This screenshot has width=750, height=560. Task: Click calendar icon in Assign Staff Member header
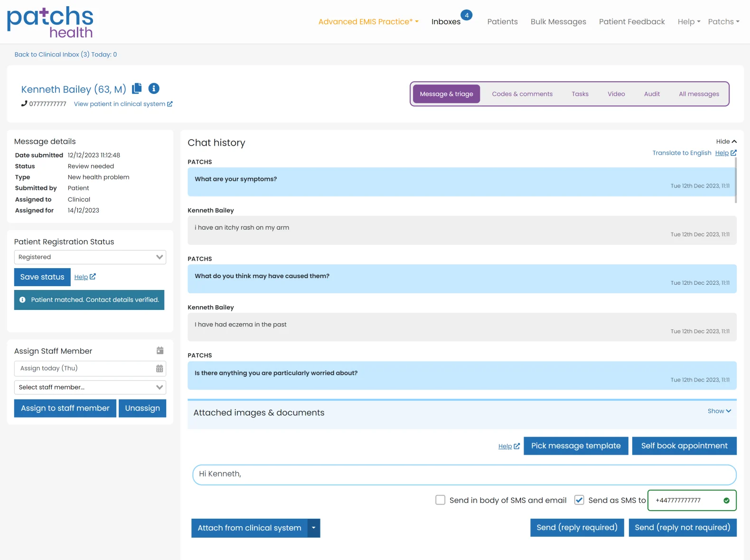160,351
